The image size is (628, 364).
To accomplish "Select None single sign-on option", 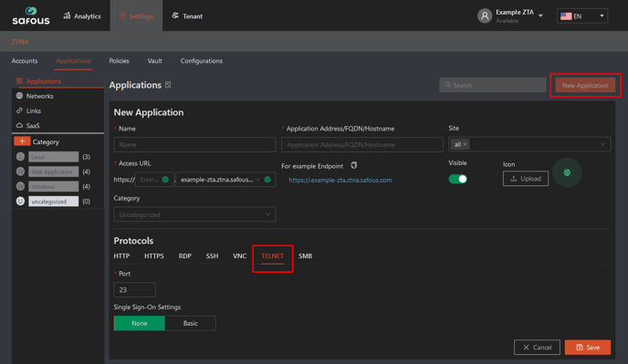I will [x=140, y=323].
